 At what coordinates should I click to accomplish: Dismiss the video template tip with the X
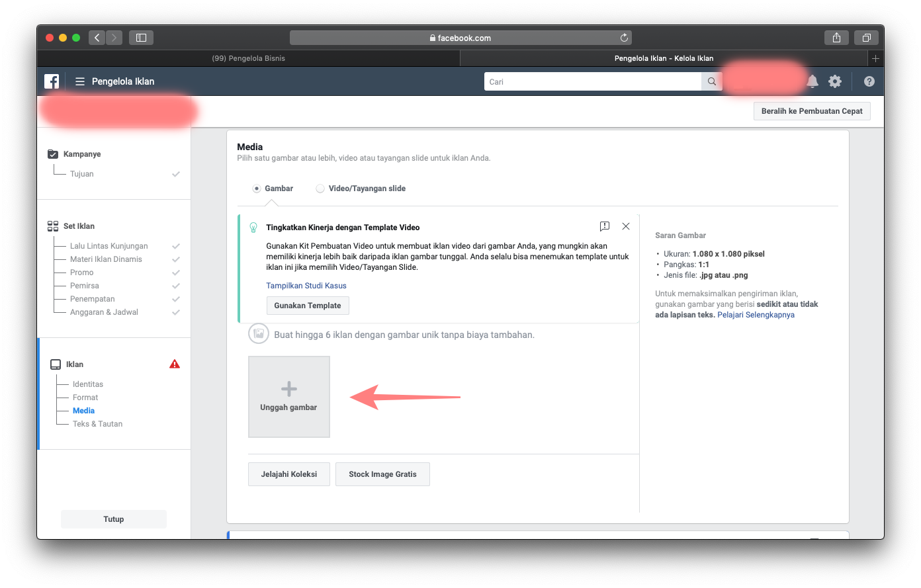point(626,226)
